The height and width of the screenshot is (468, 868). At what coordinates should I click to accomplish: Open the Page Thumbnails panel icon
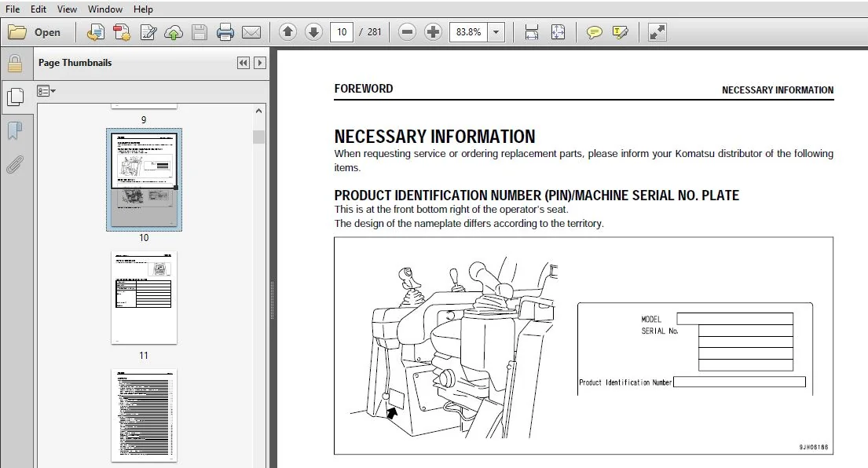pyautogui.click(x=15, y=97)
